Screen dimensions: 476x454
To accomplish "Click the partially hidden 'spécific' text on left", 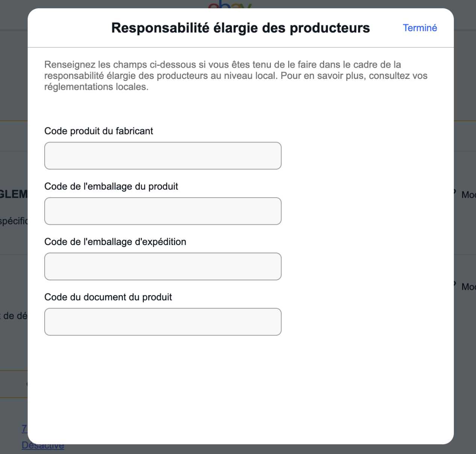I will [14, 221].
